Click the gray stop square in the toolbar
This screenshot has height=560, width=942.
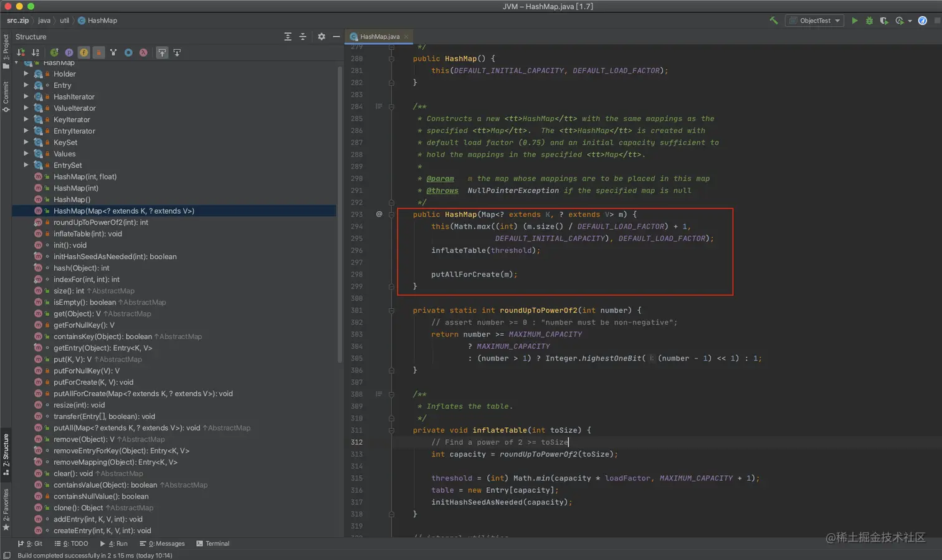[936, 21]
